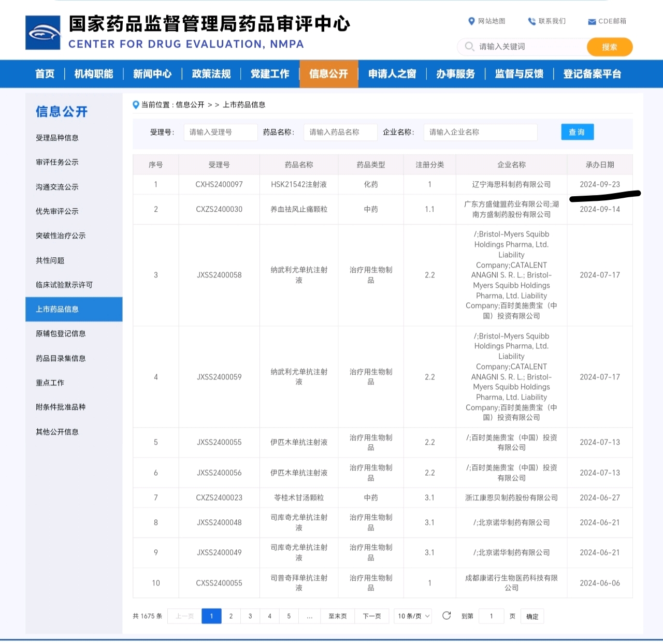Click acceptance number CXHS2400097
Viewport: 663px width, 644px height.
coord(219,184)
